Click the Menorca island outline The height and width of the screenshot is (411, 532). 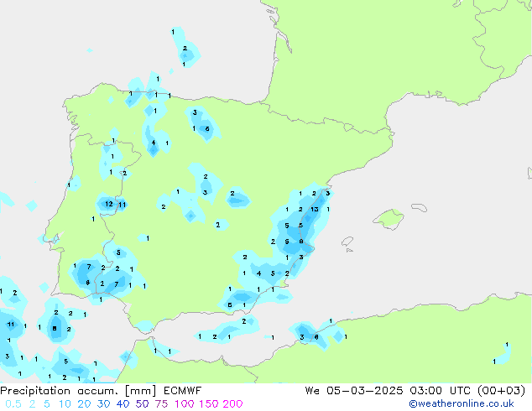pyautogui.click(x=419, y=207)
